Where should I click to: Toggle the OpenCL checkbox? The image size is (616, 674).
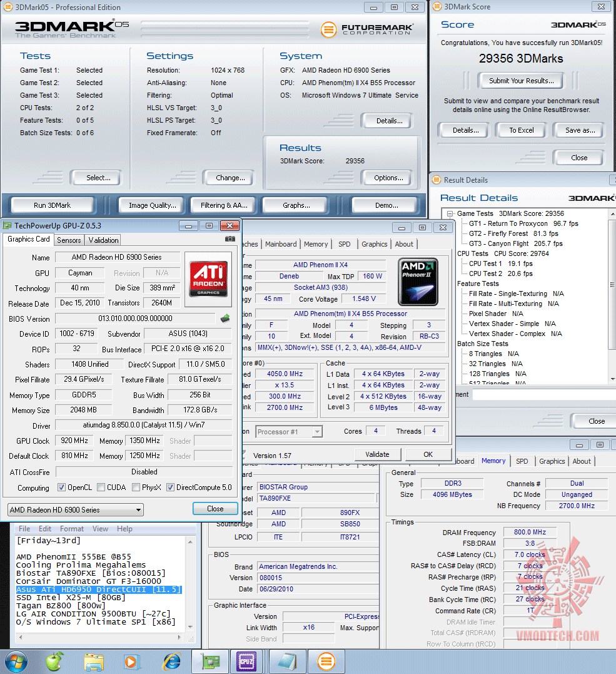coord(62,487)
